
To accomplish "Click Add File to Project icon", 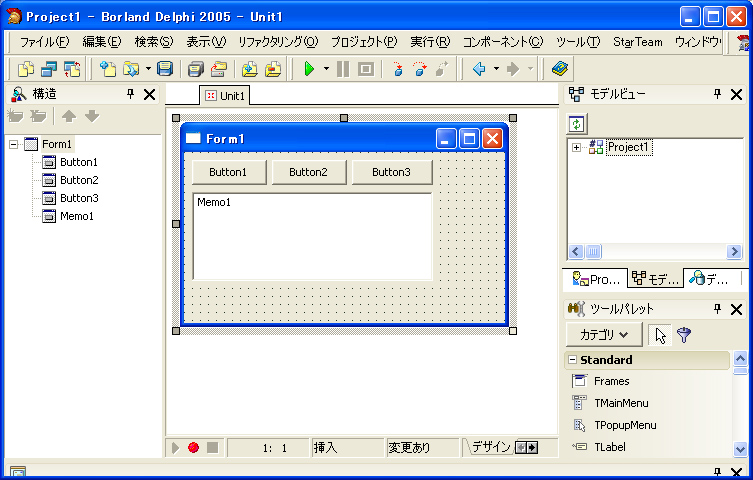I will coord(250,69).
